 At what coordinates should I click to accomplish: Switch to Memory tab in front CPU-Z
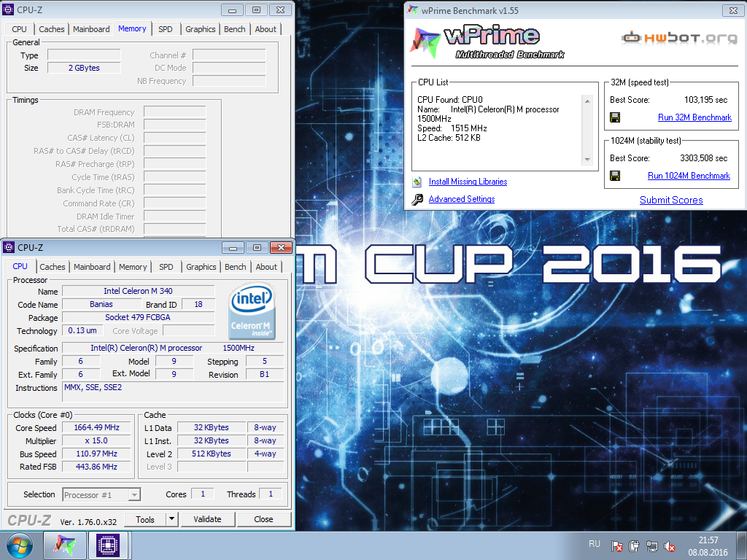(x=133, y=267)
